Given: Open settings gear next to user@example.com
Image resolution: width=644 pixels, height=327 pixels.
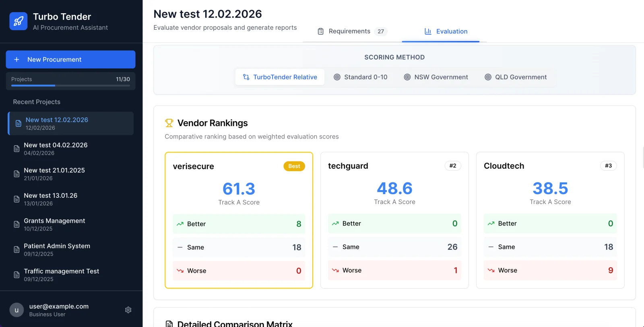Looking at the screenshot, I should (128, 310).
